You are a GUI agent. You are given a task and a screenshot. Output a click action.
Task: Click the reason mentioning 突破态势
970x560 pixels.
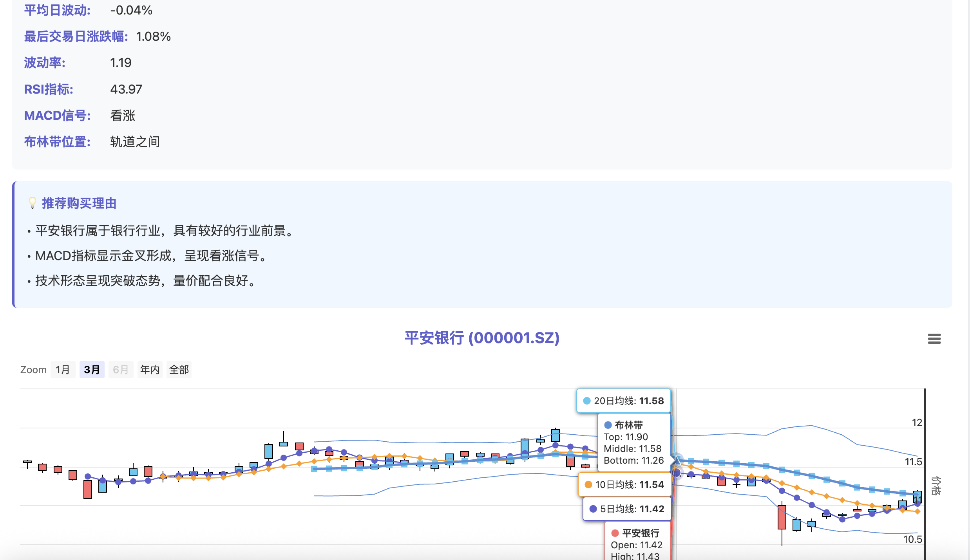pos(146,281)
